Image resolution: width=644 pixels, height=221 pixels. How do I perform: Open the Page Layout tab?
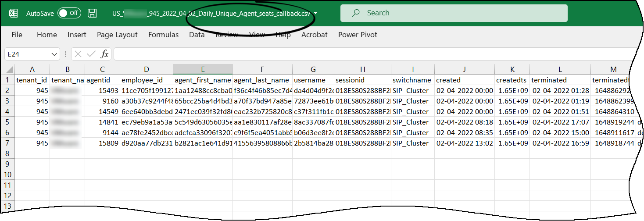pos(117,35)
